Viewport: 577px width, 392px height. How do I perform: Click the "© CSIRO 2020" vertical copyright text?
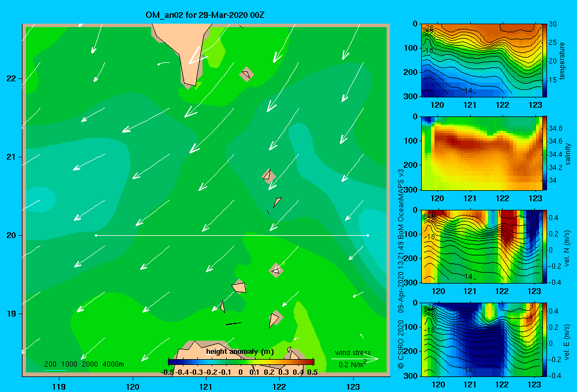click(401, 344)
